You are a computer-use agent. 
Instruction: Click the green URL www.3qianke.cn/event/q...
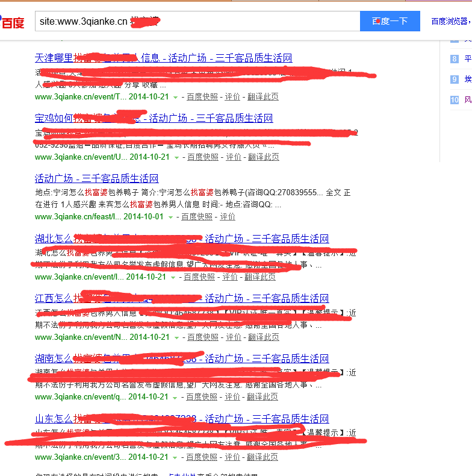pyautogui.click(x=81, y=397)
